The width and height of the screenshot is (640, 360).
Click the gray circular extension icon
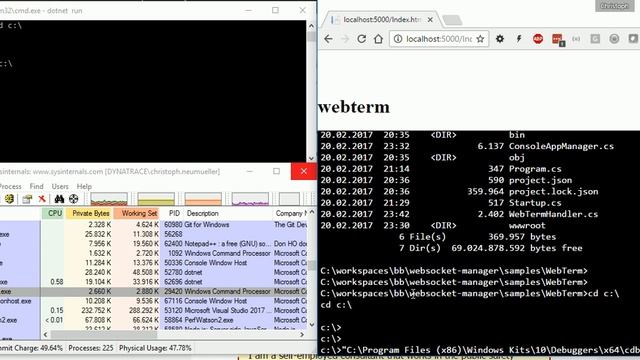coord(614,39)
